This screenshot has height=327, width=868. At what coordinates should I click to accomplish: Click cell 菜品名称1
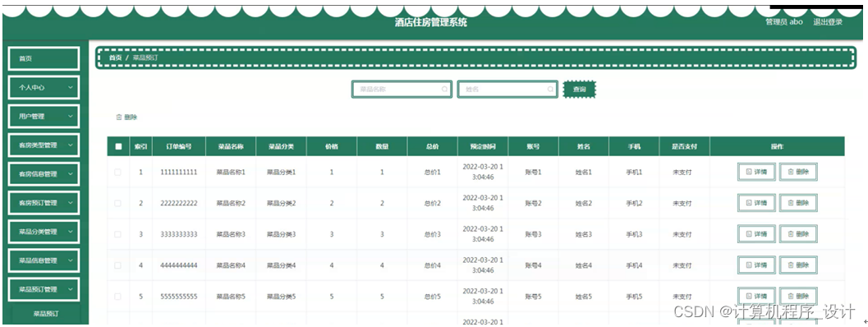coord(230,173)
